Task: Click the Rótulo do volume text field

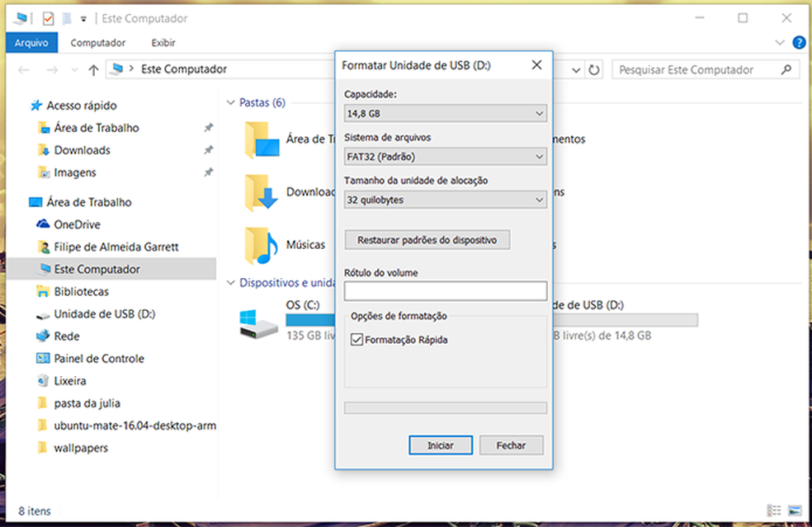Action: pyautogui.click(x=446, y=291)
